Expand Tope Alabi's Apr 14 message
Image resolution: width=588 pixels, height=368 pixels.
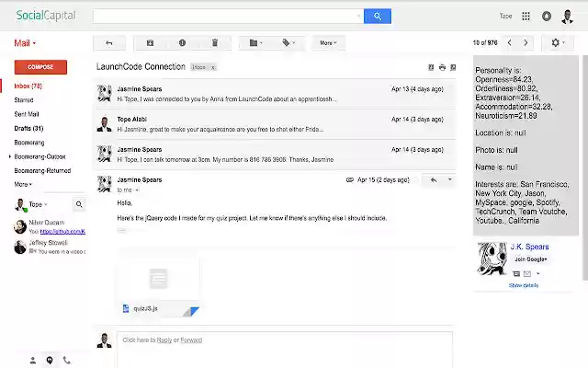275,124
